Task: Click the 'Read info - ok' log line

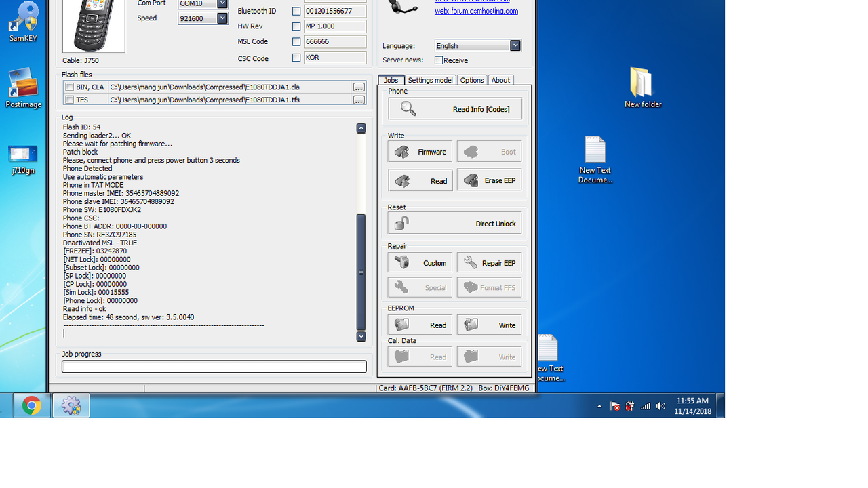Action: pyautogui.click(x=85, y=308)
